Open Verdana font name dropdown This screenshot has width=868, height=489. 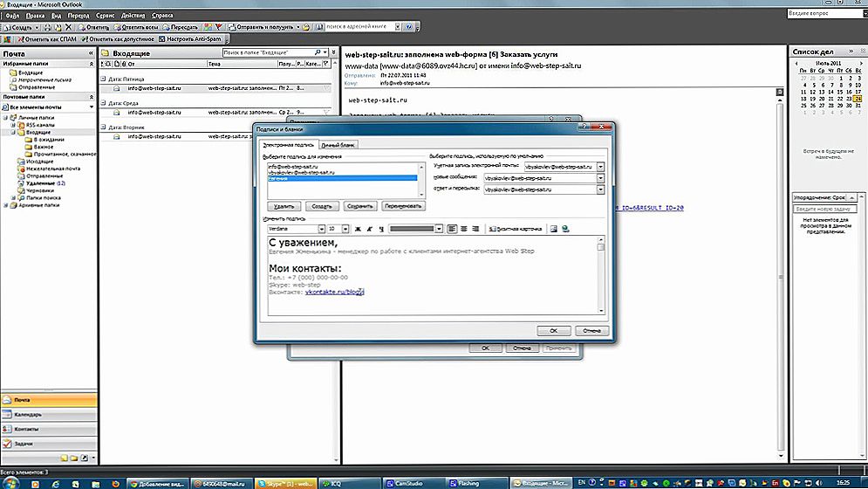(321, 229)
